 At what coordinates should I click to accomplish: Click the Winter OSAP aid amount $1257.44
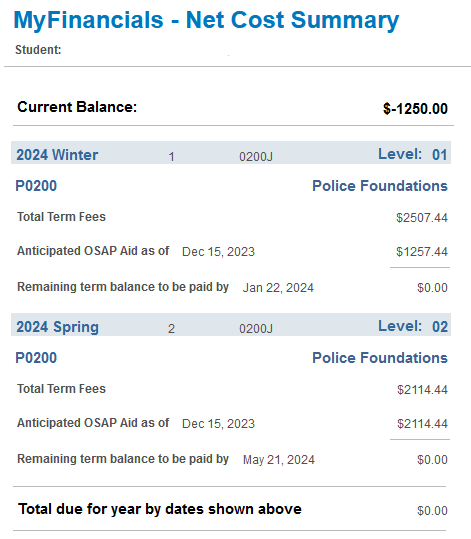tap(422, 252)
